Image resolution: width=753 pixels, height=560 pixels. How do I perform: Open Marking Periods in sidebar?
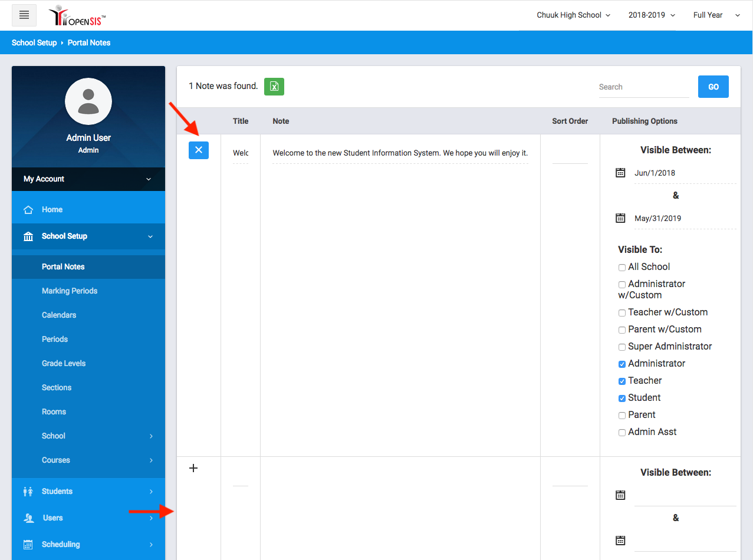tap(70, 291)
